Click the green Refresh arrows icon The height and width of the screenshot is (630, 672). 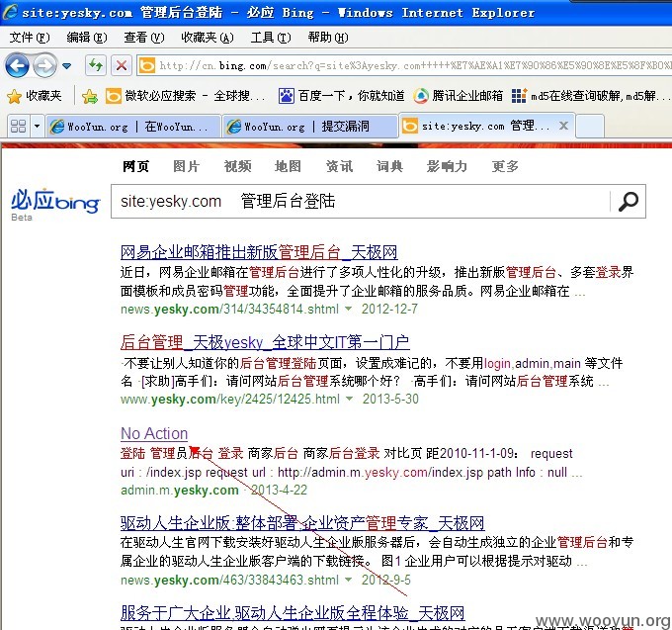tap(95, 65)
